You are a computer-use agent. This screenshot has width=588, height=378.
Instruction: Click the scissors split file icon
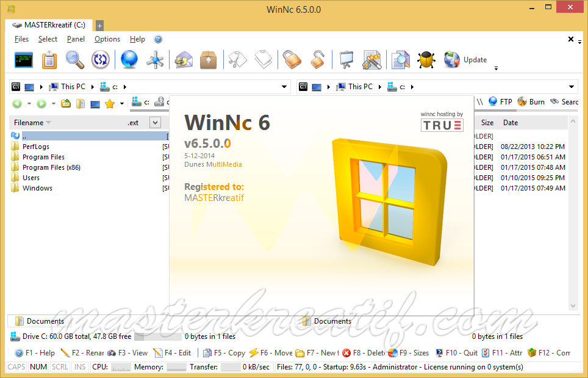click(237, 60)
